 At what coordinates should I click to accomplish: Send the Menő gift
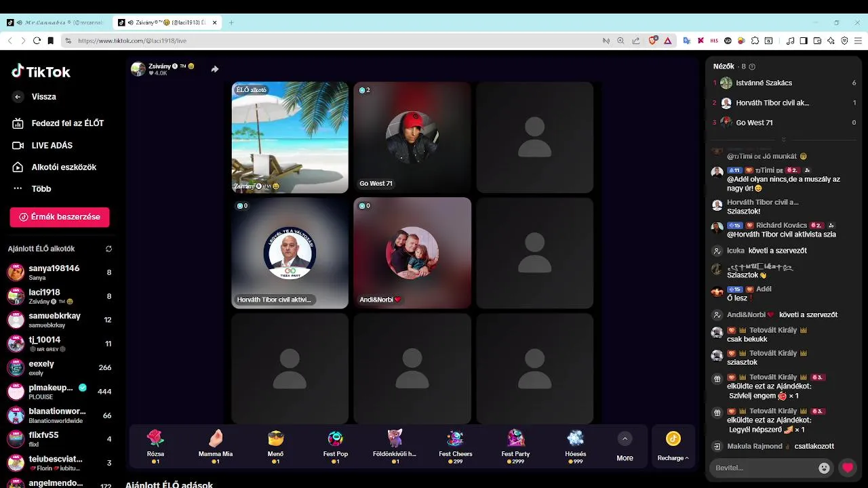tap(275, 445)
